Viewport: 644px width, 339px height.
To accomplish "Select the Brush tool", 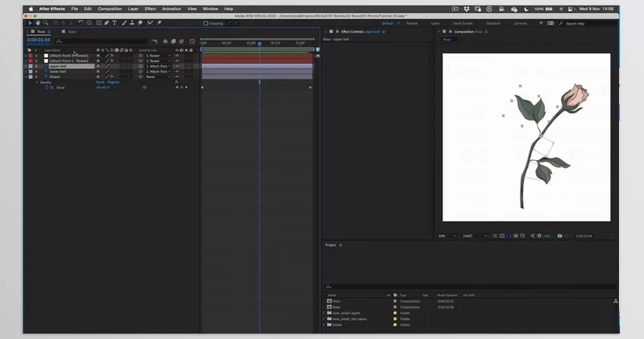I will coord(125,23).
